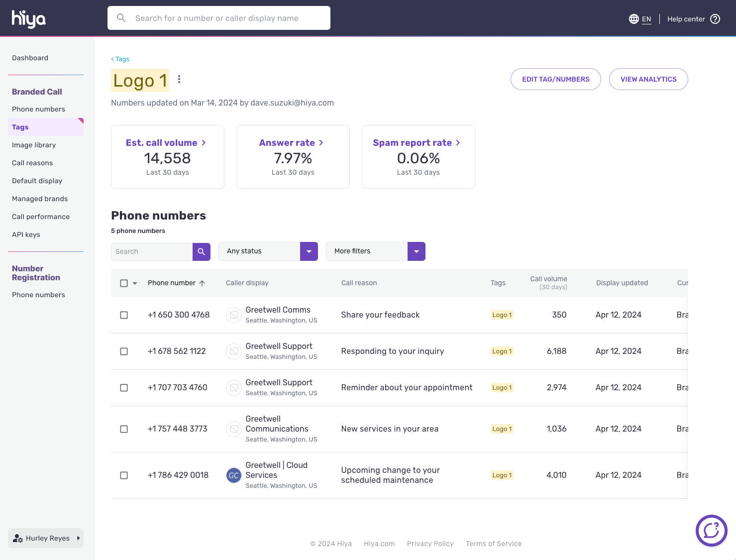
Task: Click the EDIT TAG/NUMBERS button
Action: point(555,79)
